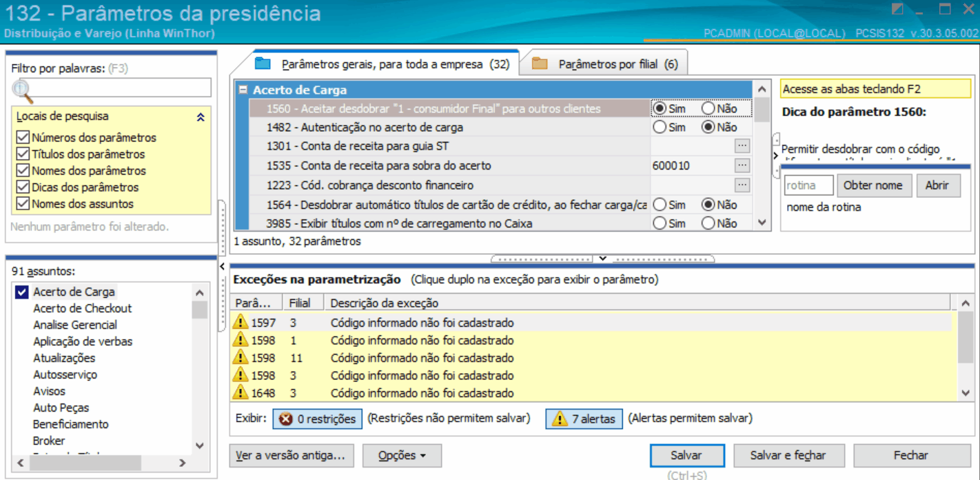The height and width of the screenshot is (480, 980).
Task: Select Avisos subject
Action: pyautogui.click(x=50, y=391)
